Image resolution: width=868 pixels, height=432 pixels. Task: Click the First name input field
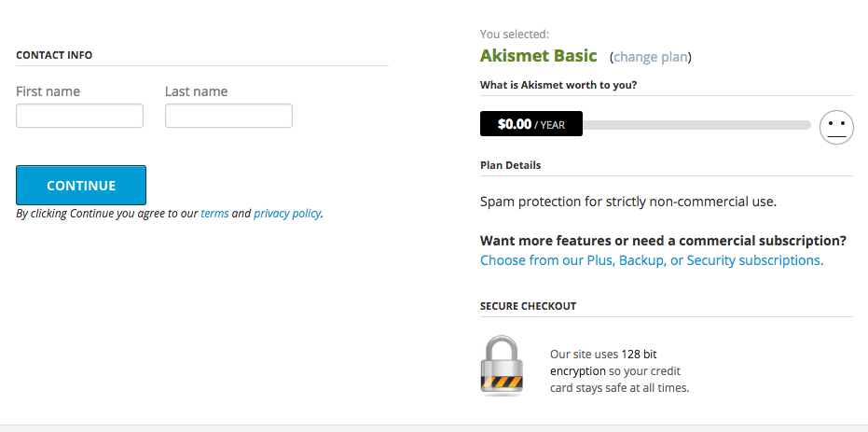coord(80,116)
